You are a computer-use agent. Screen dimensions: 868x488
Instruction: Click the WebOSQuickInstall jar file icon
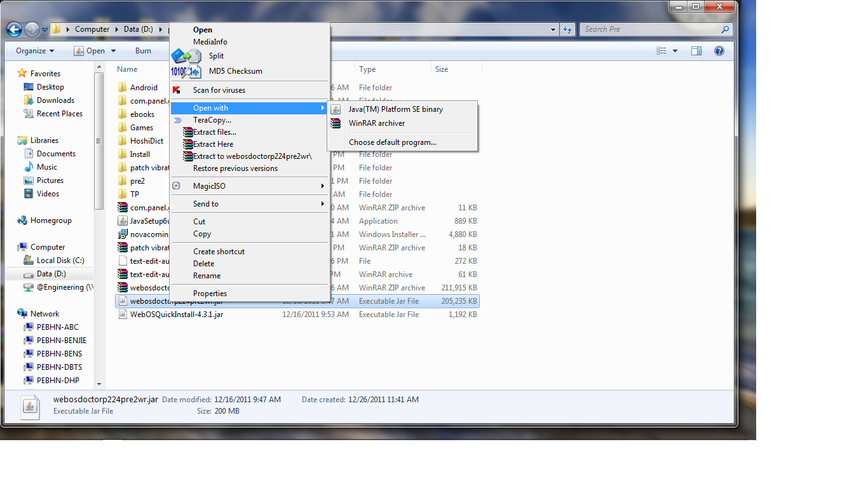(x=123, y=315)
